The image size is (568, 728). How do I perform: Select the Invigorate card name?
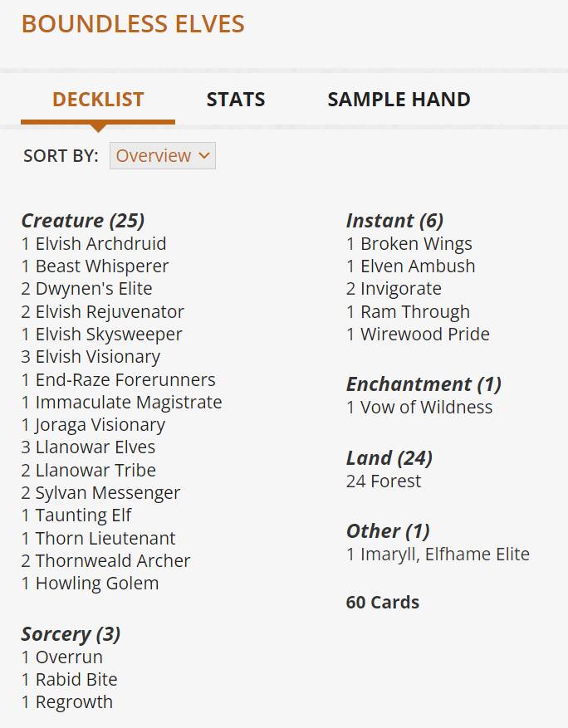tap(401, 289)
